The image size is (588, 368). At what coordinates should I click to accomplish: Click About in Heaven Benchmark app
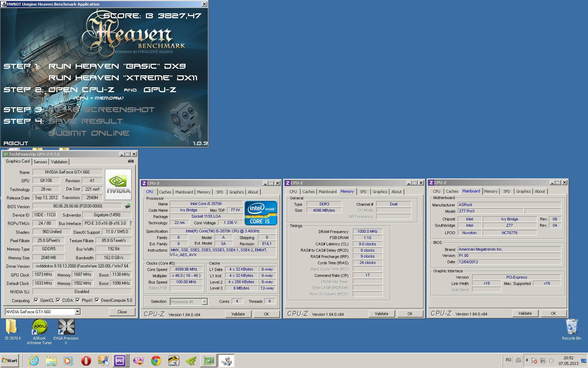(16, 143)
